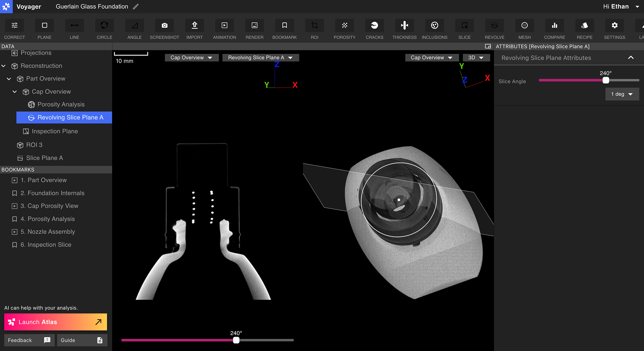Viewport: 644px width, 351px height.
Task: Click the Revolve tool in the toolbar
Action: [494, 28]
